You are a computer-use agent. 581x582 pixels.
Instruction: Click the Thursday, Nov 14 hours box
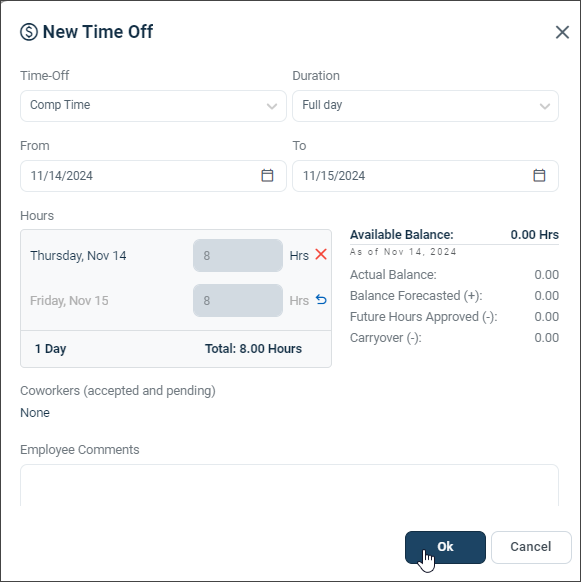238,255
